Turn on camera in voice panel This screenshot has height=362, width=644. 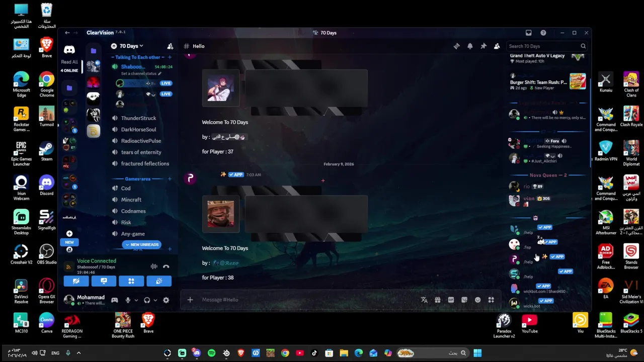[76, 281]
